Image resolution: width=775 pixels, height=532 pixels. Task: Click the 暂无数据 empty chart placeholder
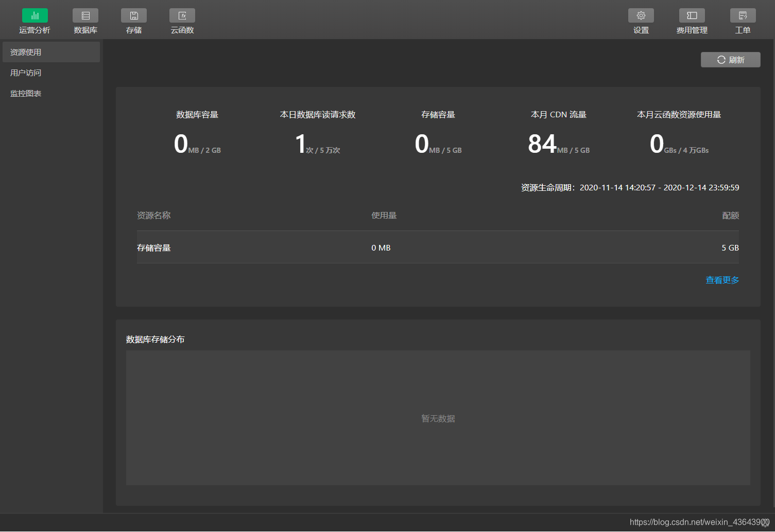tap(438, 419)
